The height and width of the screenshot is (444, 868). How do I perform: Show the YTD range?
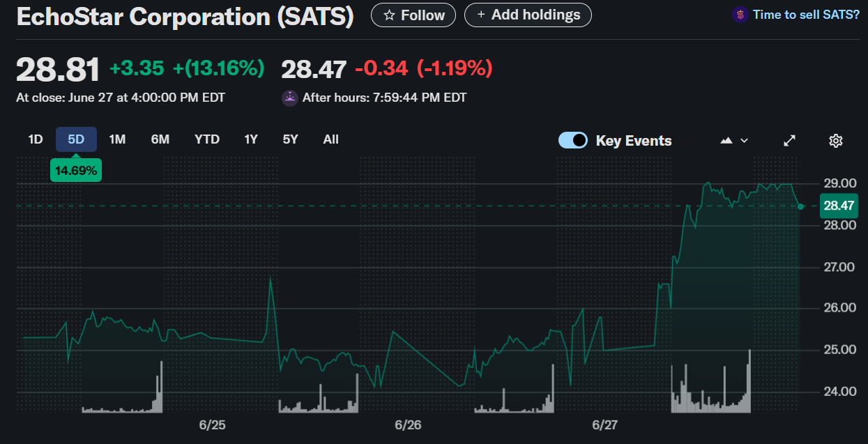[x=207, y=139]
